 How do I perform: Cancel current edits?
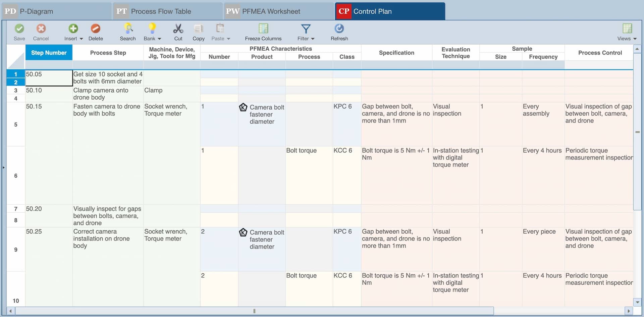(x=41, y=32)
